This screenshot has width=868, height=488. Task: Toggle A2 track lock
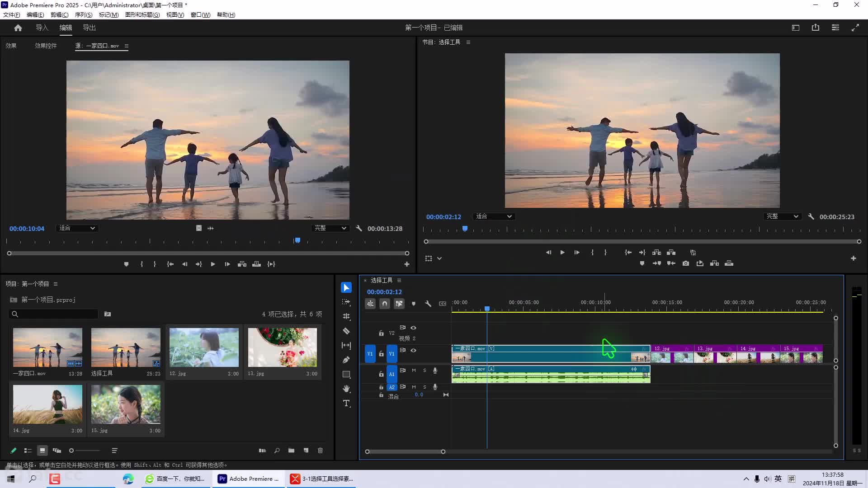[x=381, y=387]
